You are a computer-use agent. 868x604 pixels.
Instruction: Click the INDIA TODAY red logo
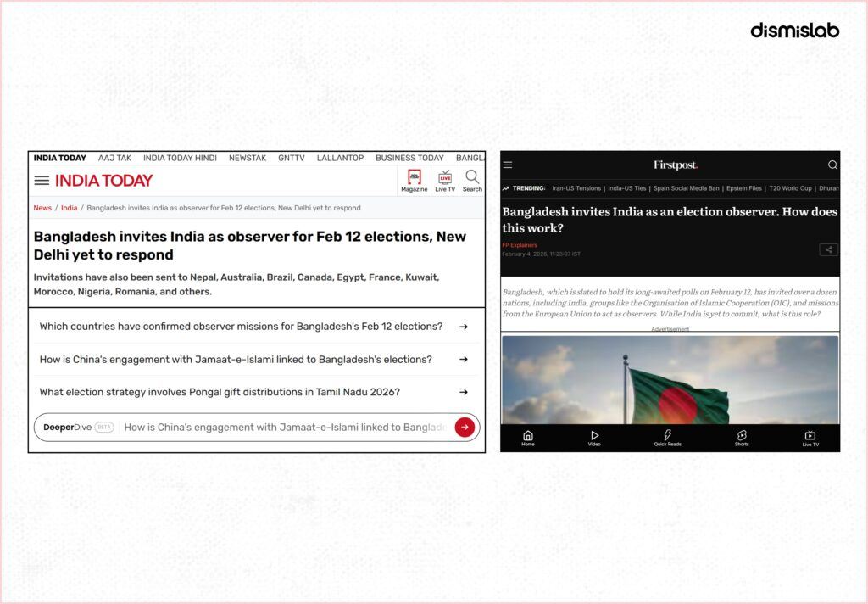pos(103,181)
